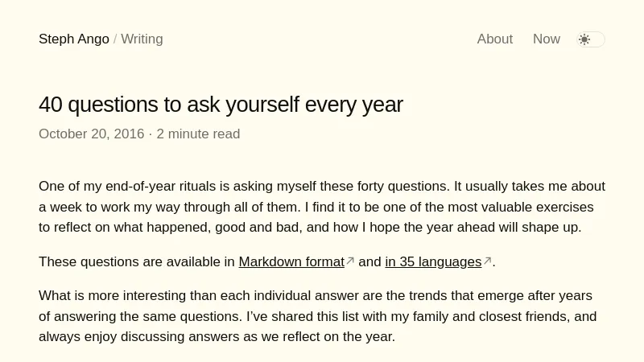Click the paragraph beginning 'One of my end-of-year'
Viewport: 644px width, 362px height.
[322, 207]
